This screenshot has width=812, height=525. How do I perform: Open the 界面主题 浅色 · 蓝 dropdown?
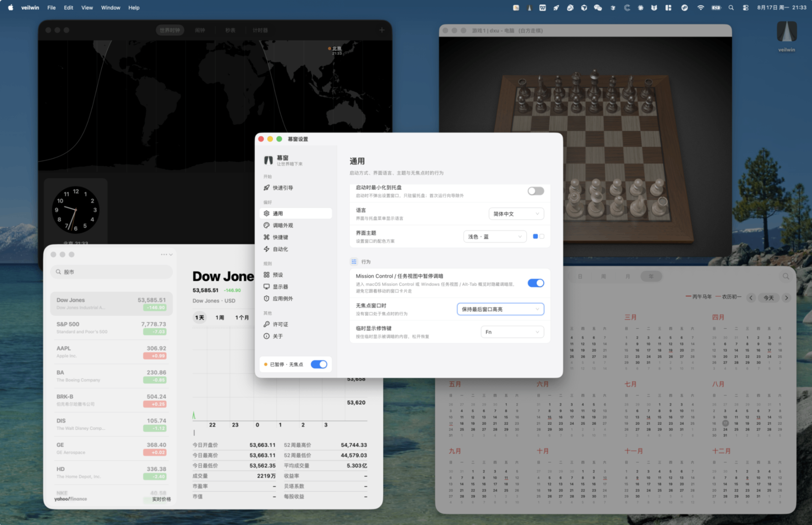click(x=494, y=236)
